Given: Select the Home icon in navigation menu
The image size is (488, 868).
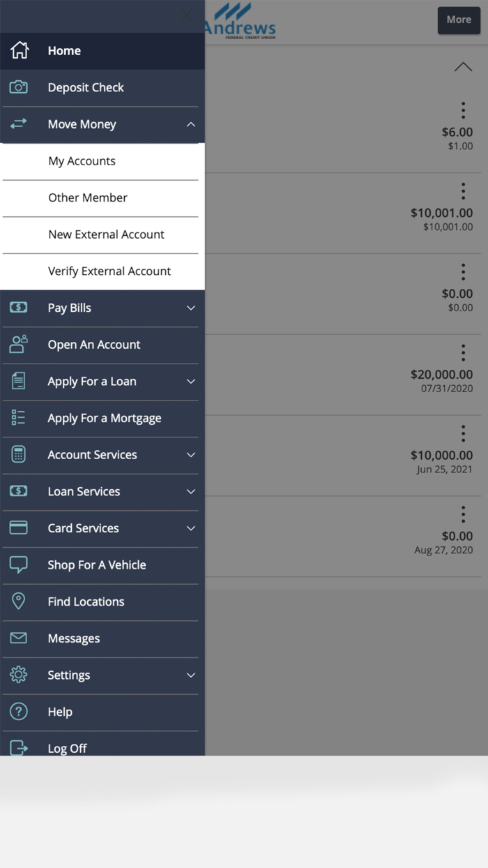Looking at the screenshot, I should [x=19, y=50].
